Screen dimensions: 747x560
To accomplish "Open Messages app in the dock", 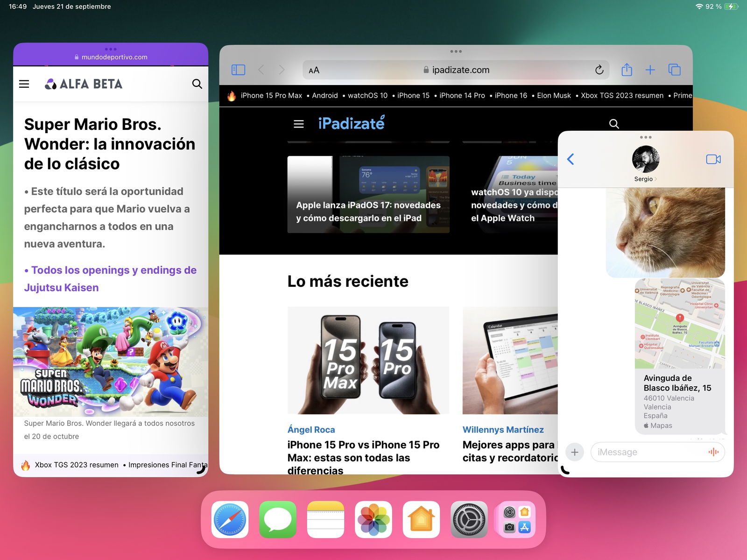I will coord(278,519).
